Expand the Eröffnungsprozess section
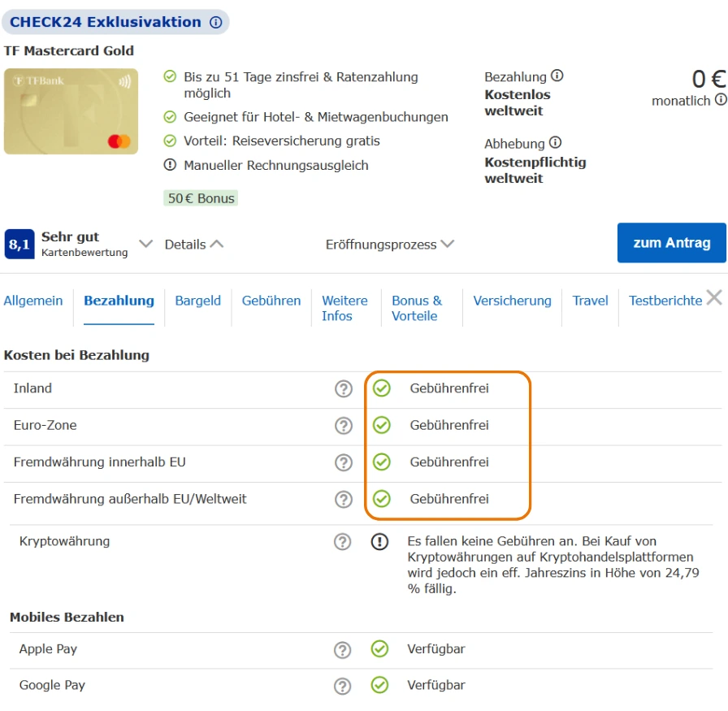This screenshot has height=711, width=728. (389, 245)
